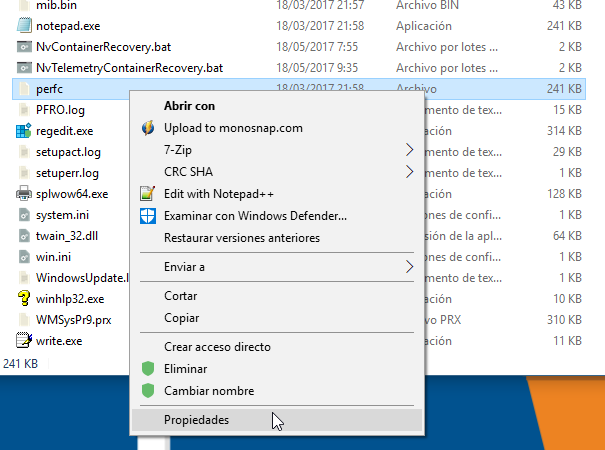Click the Windows Defender shield icon
Image resolution: width=605 pixels, height=450 pixels.
[x=148, y=215]
